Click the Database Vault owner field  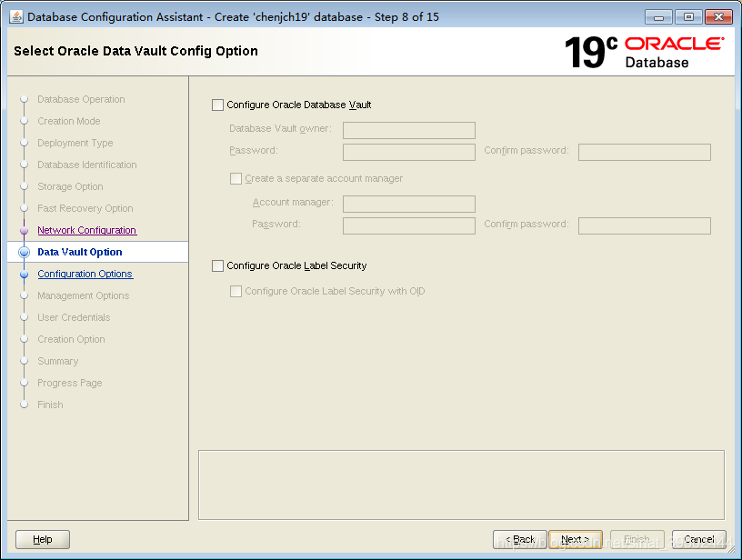click(409, 131)
